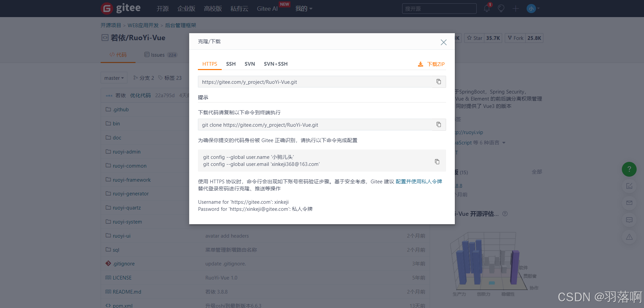Open the 企业版 menu item

click(186, 9)
